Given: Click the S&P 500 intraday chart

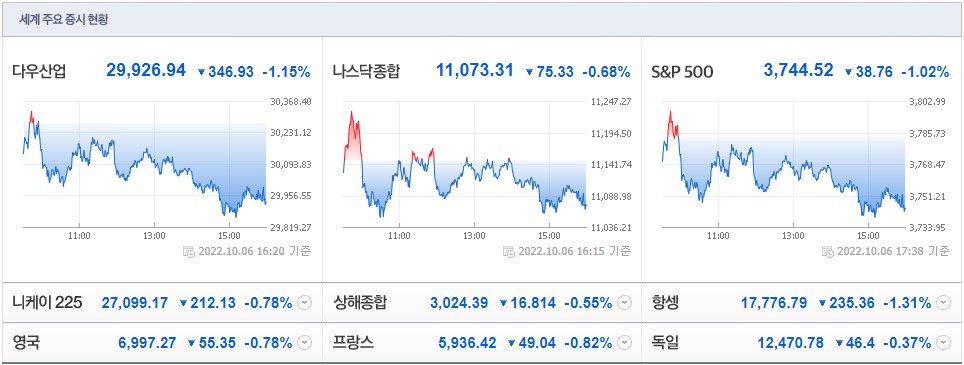Looking at the screenshot, I should [x=784, y=165].
